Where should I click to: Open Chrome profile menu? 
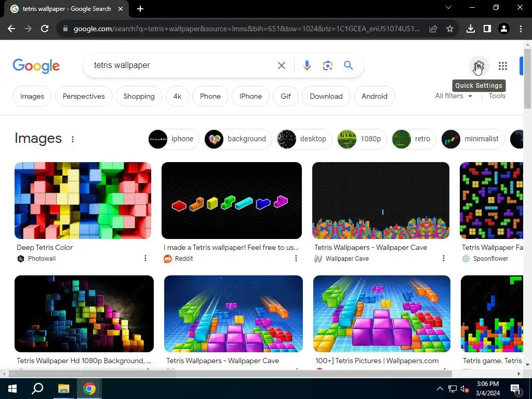click(x=504, y=29)
